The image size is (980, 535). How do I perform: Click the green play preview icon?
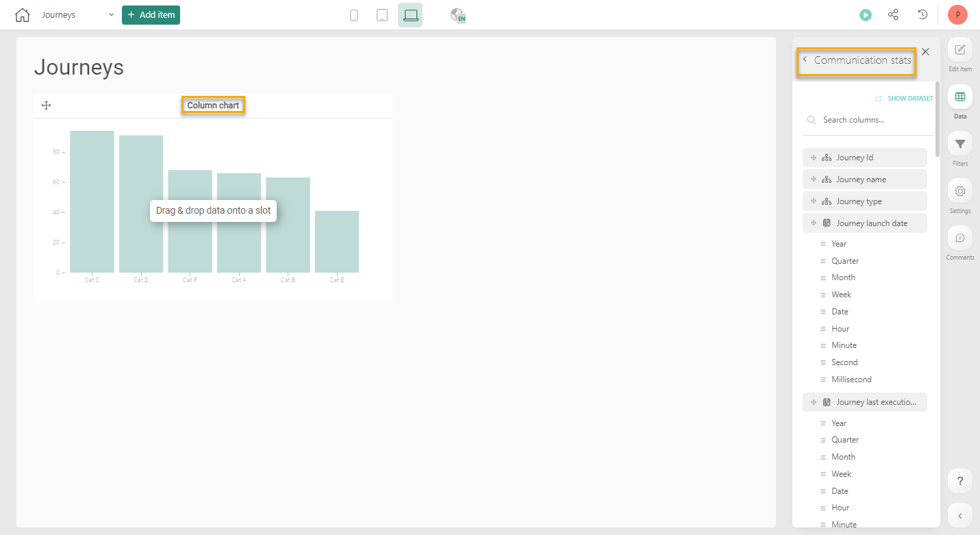coord(866,15)
